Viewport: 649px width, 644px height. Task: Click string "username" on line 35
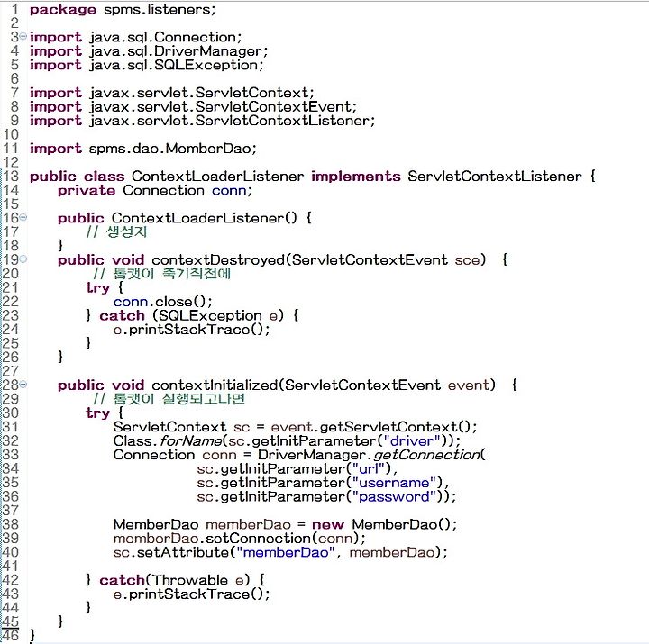[x=394, y=483]
